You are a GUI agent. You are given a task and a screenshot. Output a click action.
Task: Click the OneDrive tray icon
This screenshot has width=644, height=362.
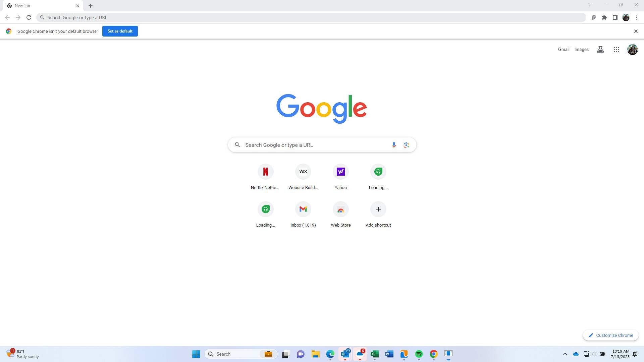coord(576,354)
